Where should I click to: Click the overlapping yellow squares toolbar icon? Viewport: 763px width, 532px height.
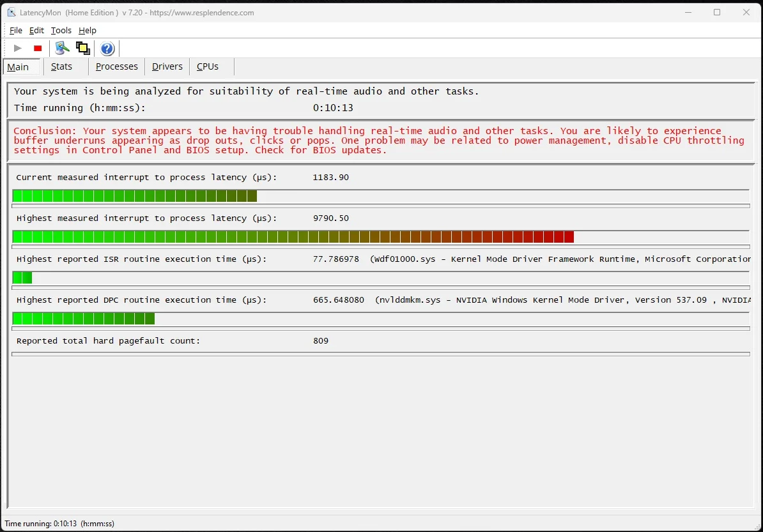tap(82, 48)
